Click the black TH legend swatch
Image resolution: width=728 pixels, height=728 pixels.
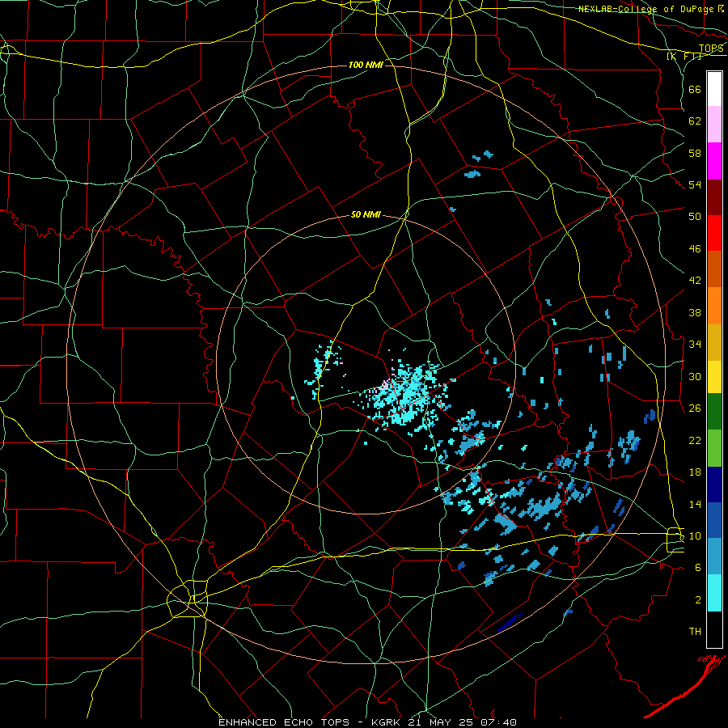pos(714,629)
